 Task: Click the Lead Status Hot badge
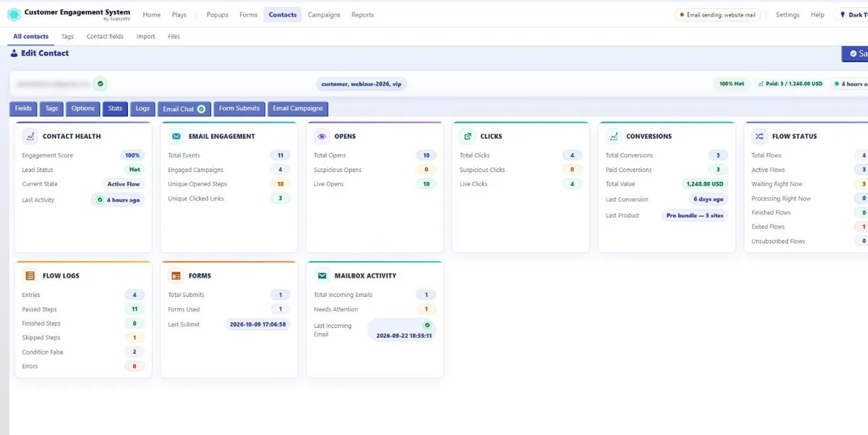[x=135, y=170]
